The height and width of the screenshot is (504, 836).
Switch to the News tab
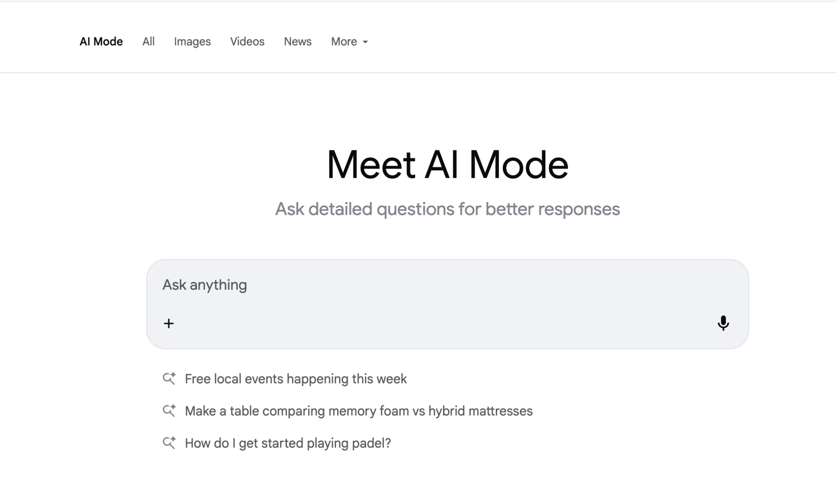(297, 41)
